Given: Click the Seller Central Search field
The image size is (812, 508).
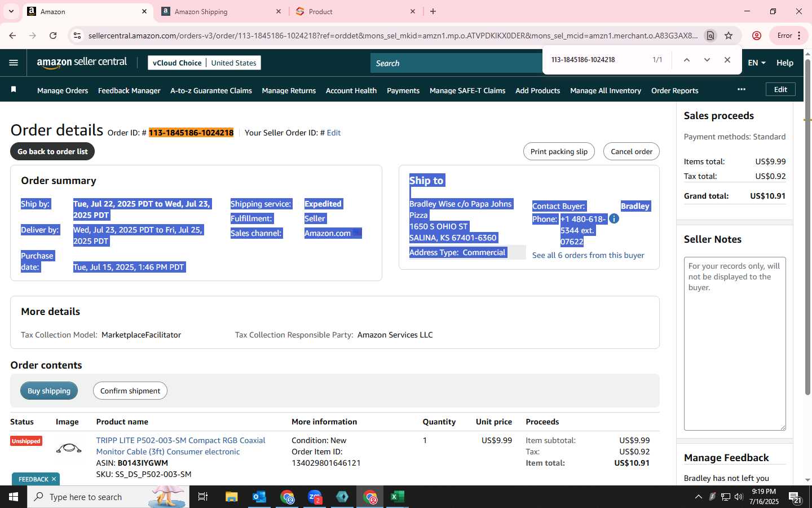Looking at the screenshot, I should (x=457, y=63).
